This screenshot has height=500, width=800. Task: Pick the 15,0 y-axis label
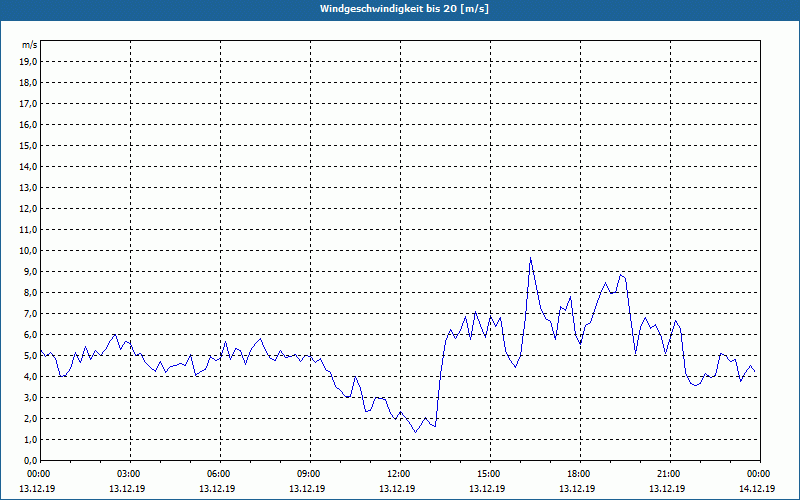click(28, 145)
